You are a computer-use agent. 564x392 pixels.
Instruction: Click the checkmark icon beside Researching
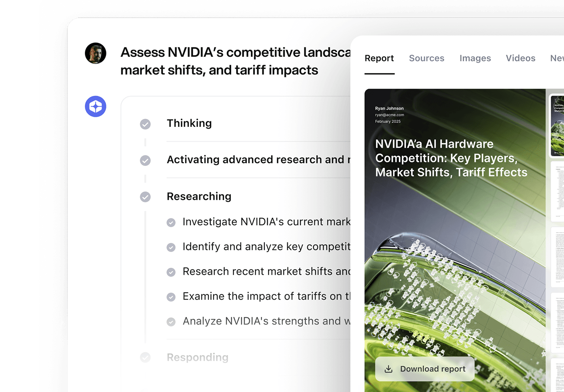(x=145, y=197)
